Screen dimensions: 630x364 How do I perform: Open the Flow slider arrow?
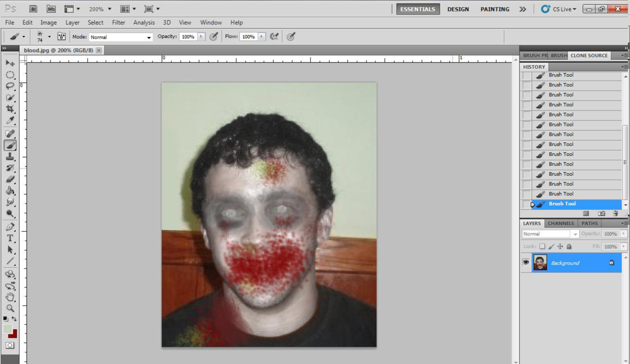pos(262,36)
